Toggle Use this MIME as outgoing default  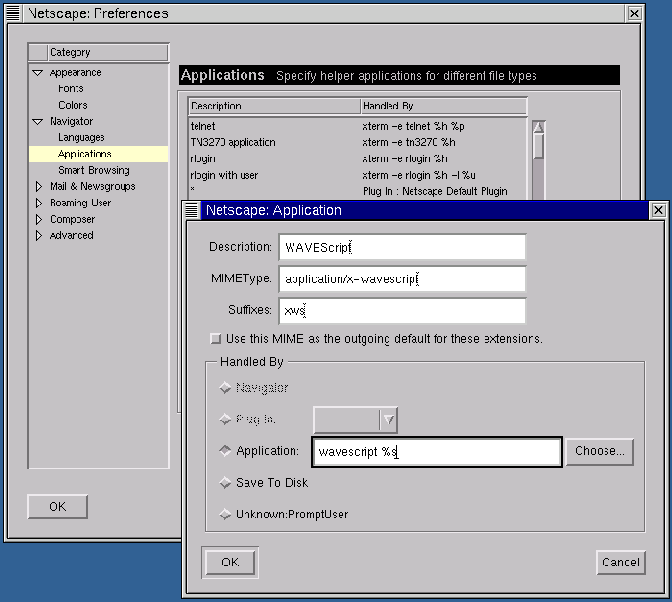215,339
